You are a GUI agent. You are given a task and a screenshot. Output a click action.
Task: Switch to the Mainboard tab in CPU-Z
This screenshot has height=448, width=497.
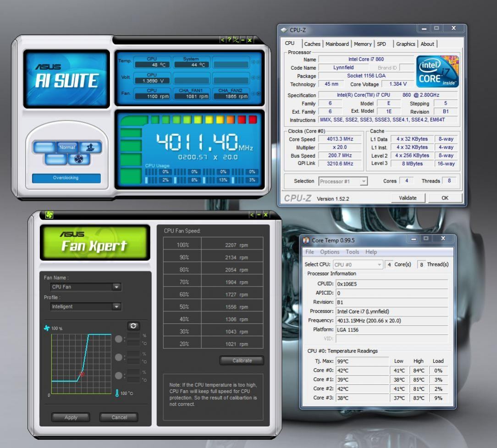pyautogui.click(x=337, y=44)
